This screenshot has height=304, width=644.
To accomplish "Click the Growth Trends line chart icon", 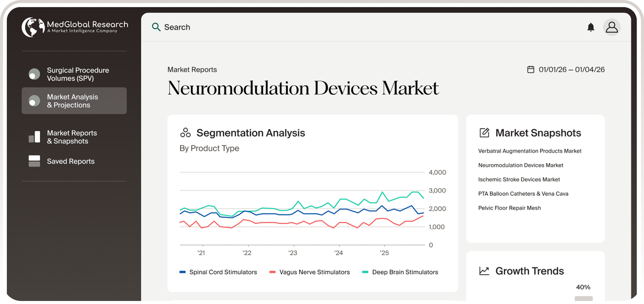I will [484, 271].
